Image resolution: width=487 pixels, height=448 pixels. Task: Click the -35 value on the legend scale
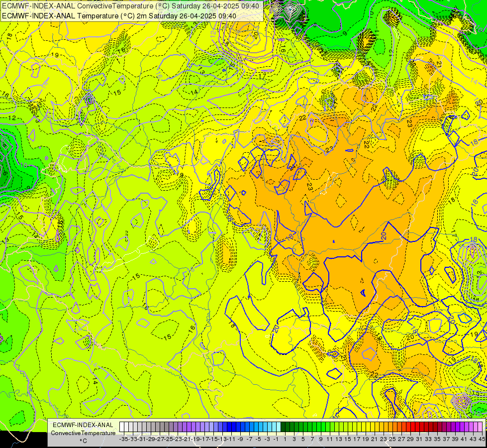tap(124, 439)
